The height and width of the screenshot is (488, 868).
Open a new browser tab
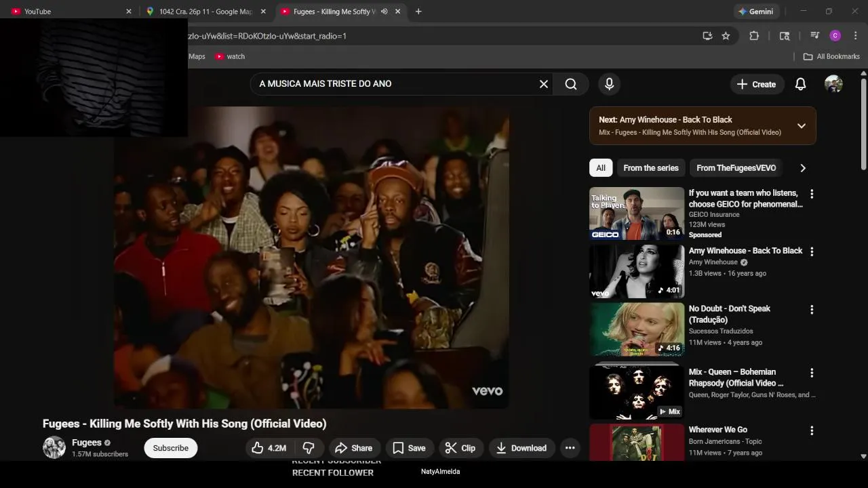[418, 12]
